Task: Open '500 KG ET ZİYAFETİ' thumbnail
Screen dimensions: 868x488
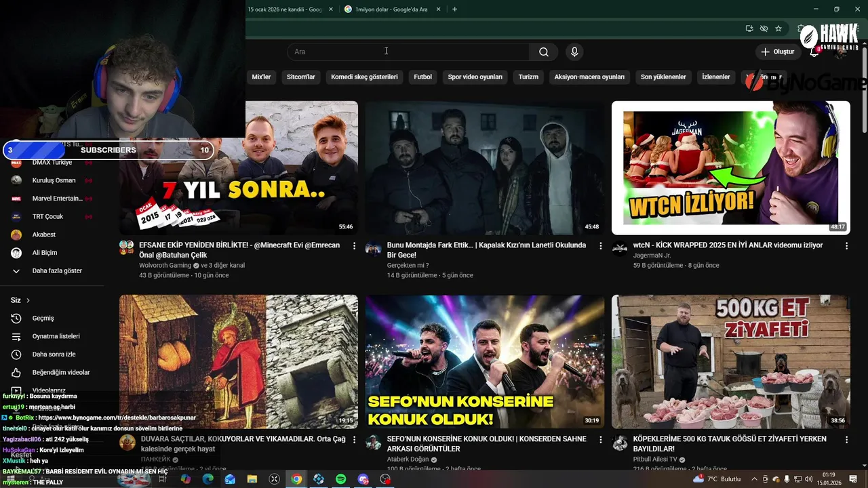Action: 730,361
